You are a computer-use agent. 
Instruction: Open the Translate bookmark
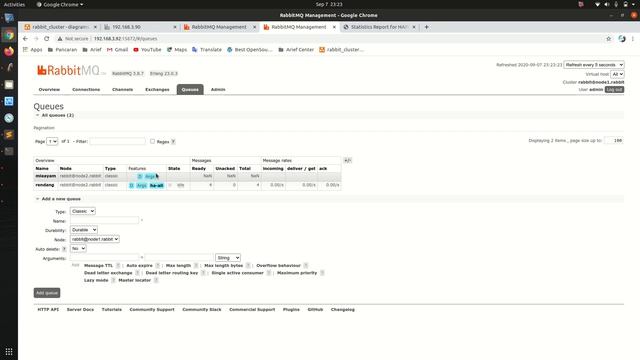(x=207, y=49)
